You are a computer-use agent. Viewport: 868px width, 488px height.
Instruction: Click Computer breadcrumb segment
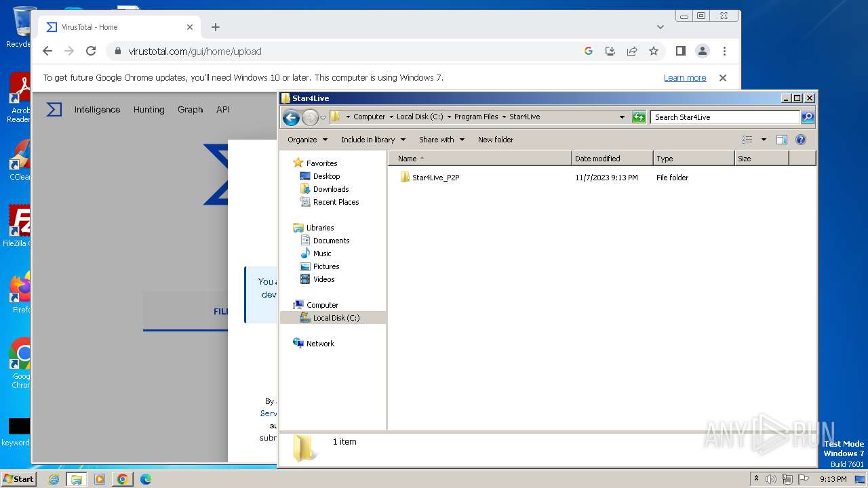point(369,117)
